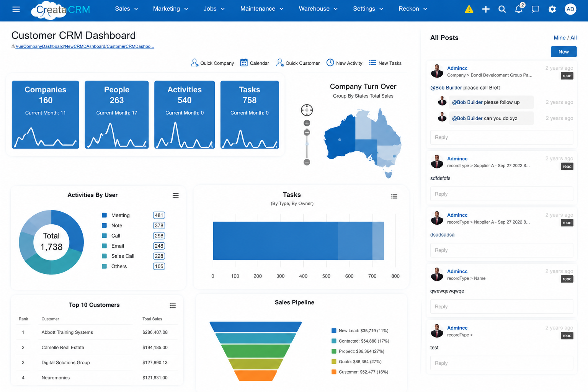This screenshot has height=392, width=588.
Task: Select Abbott Training Systems customer row
Action: (97, 332)
